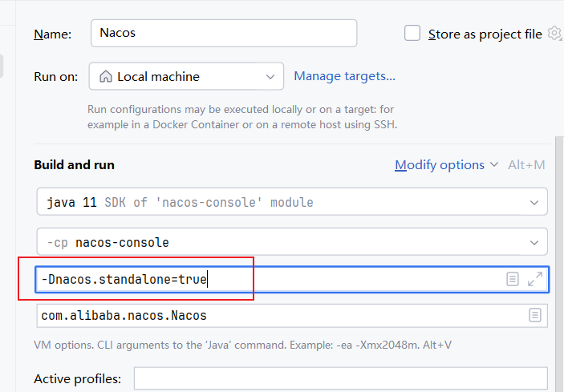This screenshot has height=392, width=564.
Task: Click the Active profiles label
Action: 77,378
